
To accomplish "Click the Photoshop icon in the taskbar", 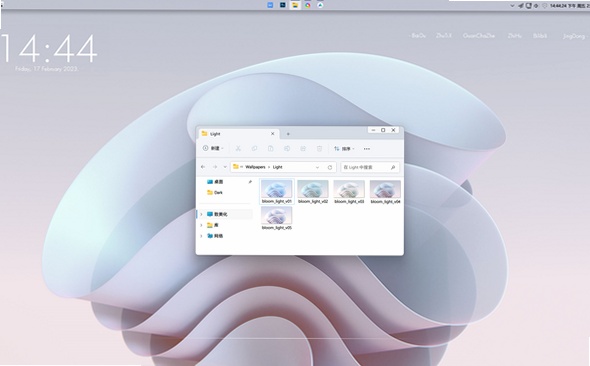I will click(x=283, y=5).
